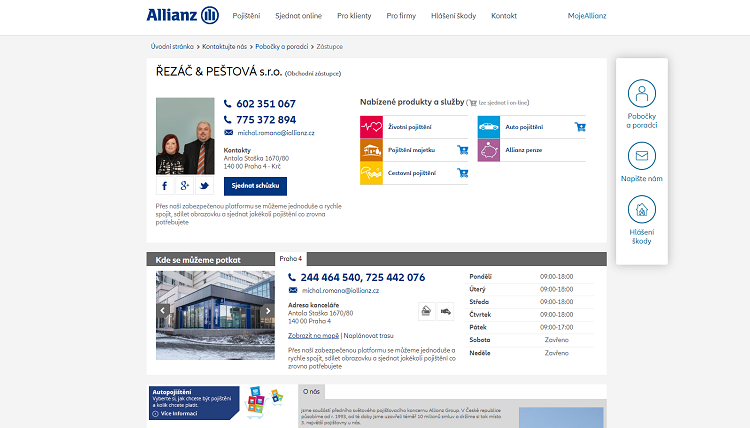Switch to the Praha 4 tab
Viewport: 750px width, 428px height.
(x=290, y=258)
